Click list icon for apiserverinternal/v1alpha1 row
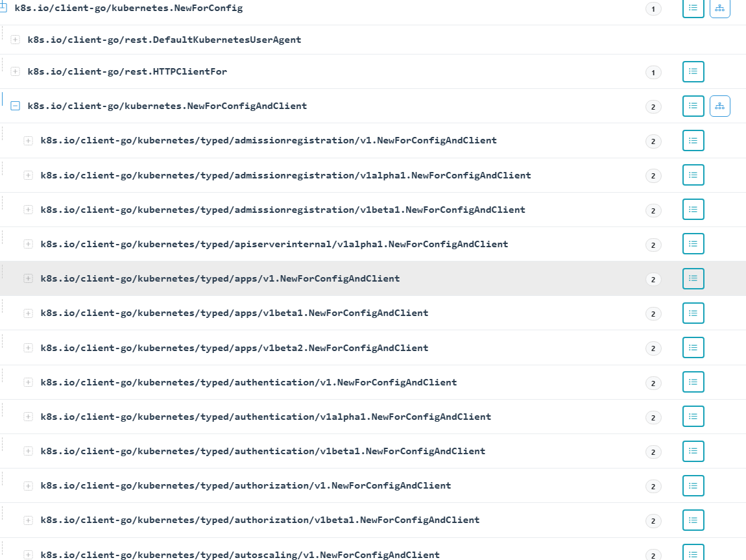This screenshot has width=746, height=560. [x=693, y=244]
